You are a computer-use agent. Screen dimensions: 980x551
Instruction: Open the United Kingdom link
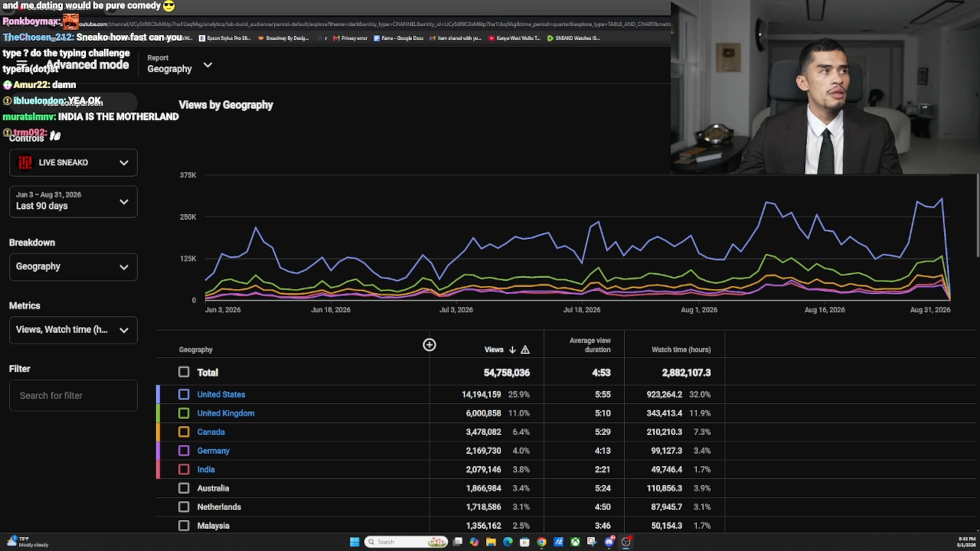click(225, 413)
